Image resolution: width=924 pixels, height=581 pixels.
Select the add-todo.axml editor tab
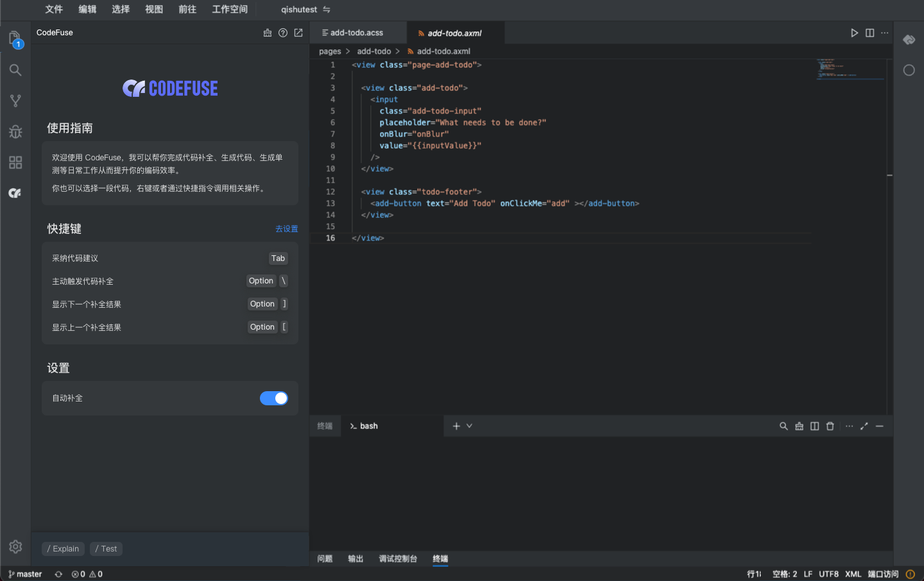[x=455, y=33]
